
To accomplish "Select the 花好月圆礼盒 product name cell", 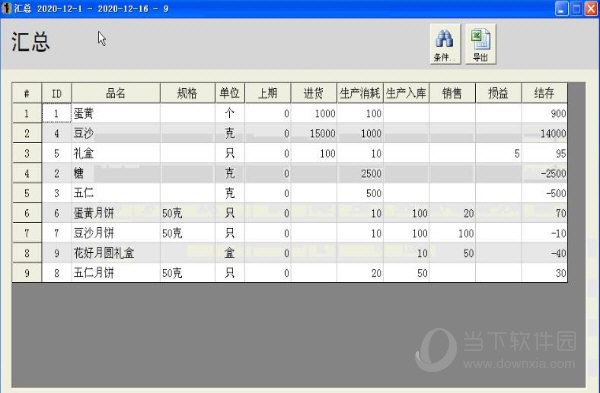I will (x=116, y=253).
